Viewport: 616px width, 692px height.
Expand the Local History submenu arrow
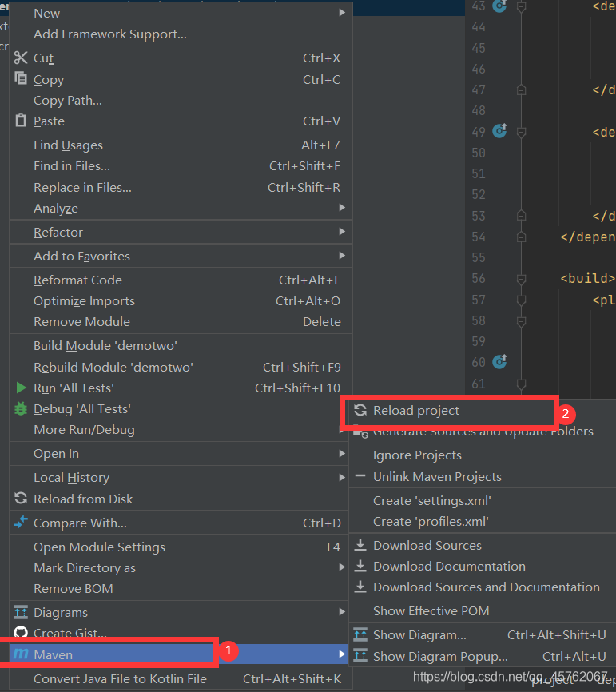point(342,477)
